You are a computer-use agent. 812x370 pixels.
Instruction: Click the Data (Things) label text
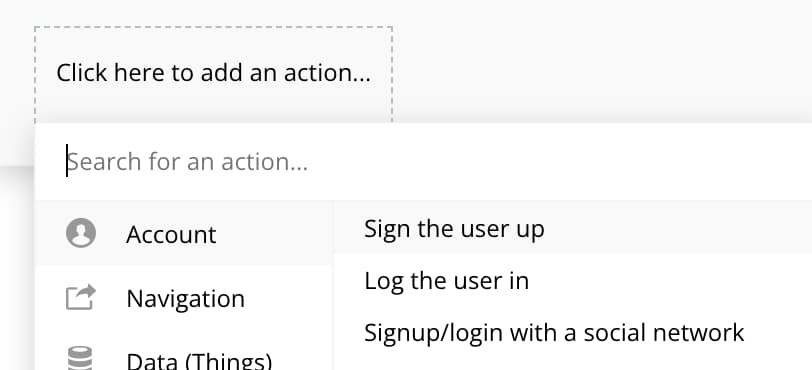(x=199, y=361)
